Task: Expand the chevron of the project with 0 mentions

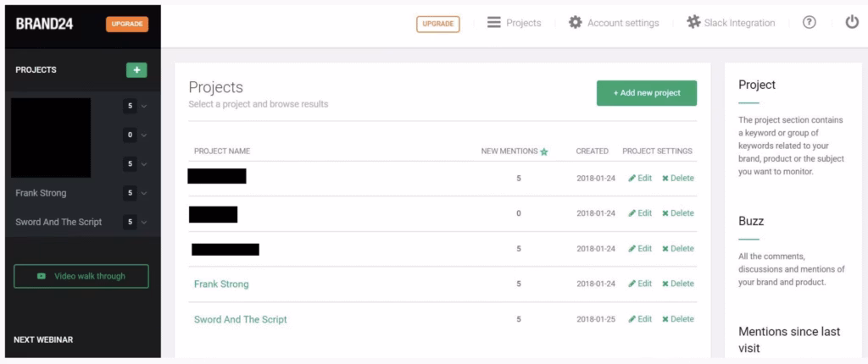Action: tap(144, 135)
